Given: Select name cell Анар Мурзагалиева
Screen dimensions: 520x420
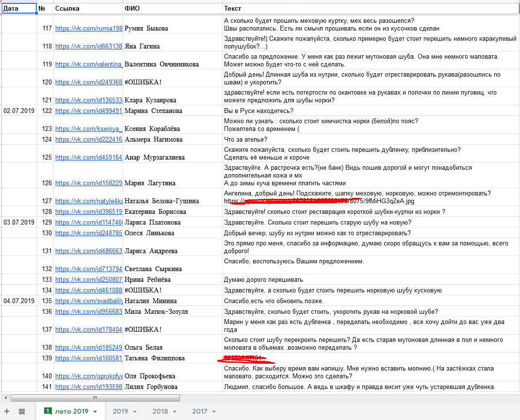Looking at the screenshot, I should (x=173, y=153).
